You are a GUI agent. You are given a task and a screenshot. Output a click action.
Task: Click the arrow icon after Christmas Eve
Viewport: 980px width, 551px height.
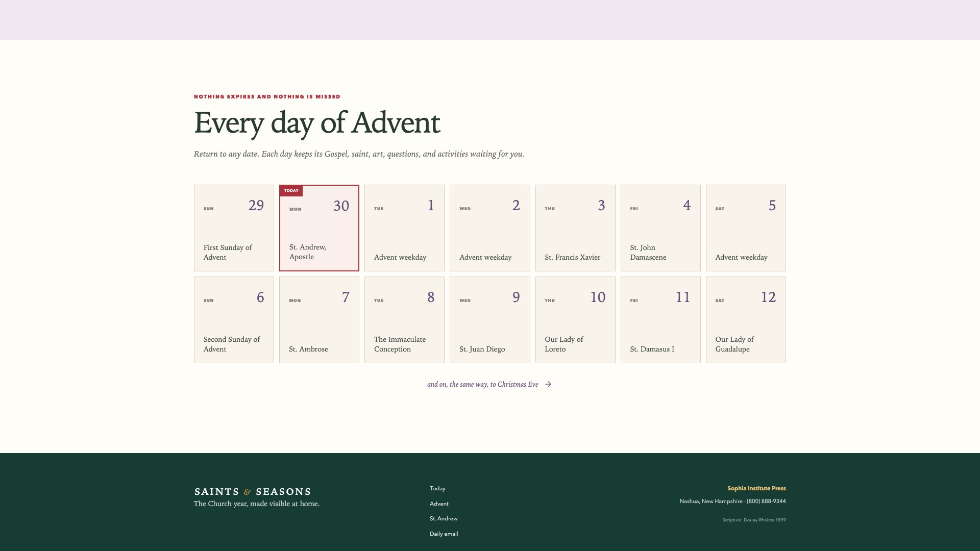click(x=548, y=384)
